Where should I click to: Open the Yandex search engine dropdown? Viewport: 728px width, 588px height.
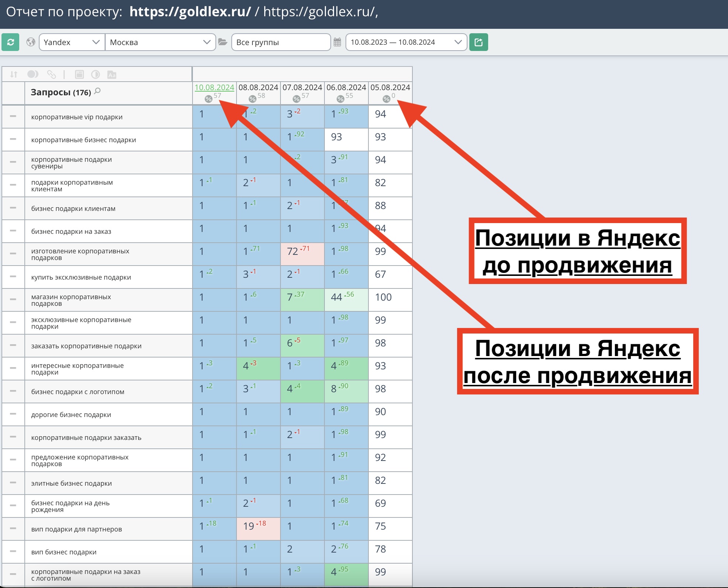[x=72, y=42]
